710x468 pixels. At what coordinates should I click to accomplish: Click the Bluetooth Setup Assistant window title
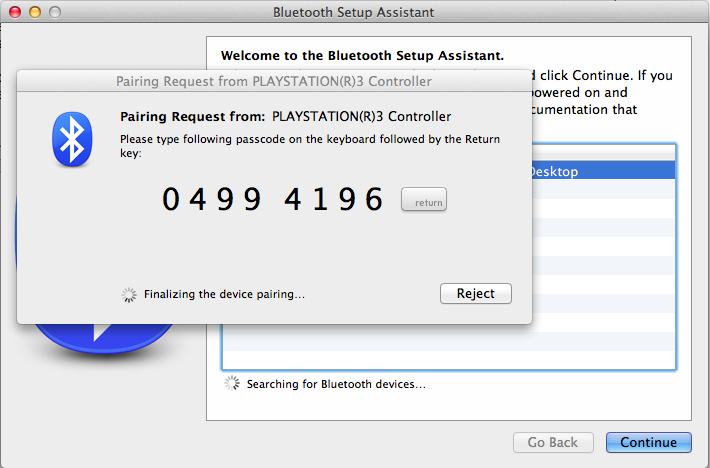tap(353, 12)
